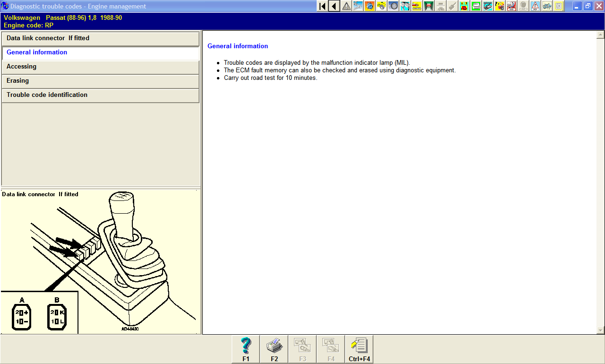Click the scroll-up arrow of content scrollbar

600,35
